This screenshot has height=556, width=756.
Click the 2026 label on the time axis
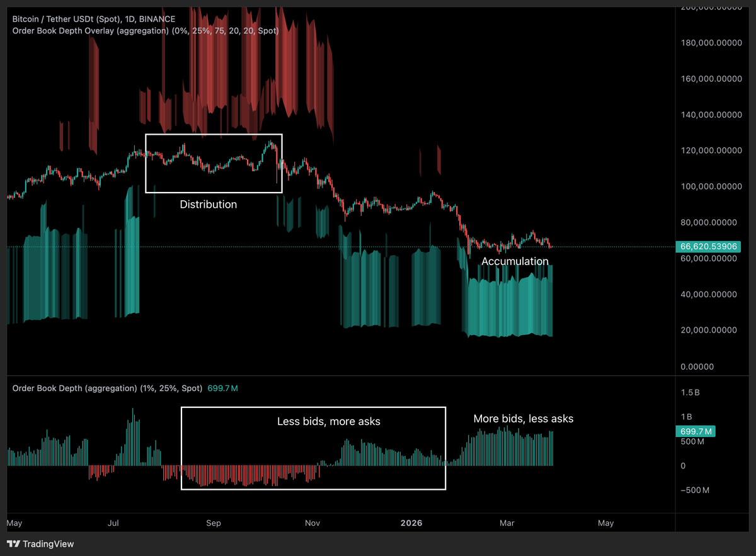click(411, 523)
